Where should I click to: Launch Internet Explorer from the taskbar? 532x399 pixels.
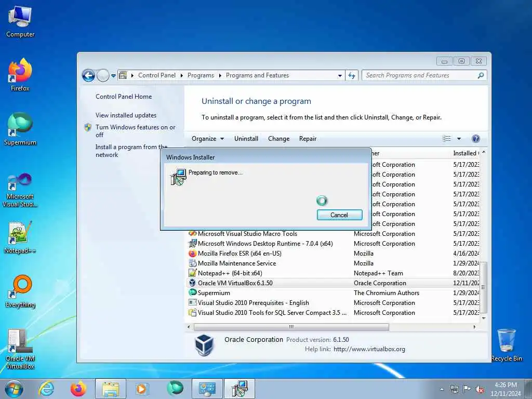[x=46, y=389]
